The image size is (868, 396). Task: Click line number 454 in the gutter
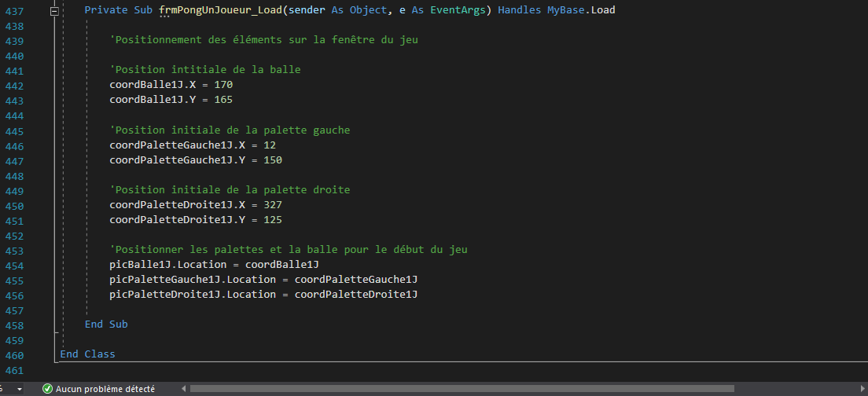(x=14, y=266)
